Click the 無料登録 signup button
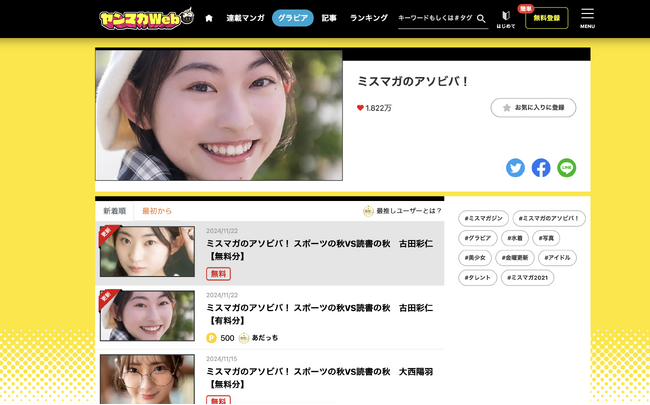This screenshot has height=405, width=650. click(546, 18)
